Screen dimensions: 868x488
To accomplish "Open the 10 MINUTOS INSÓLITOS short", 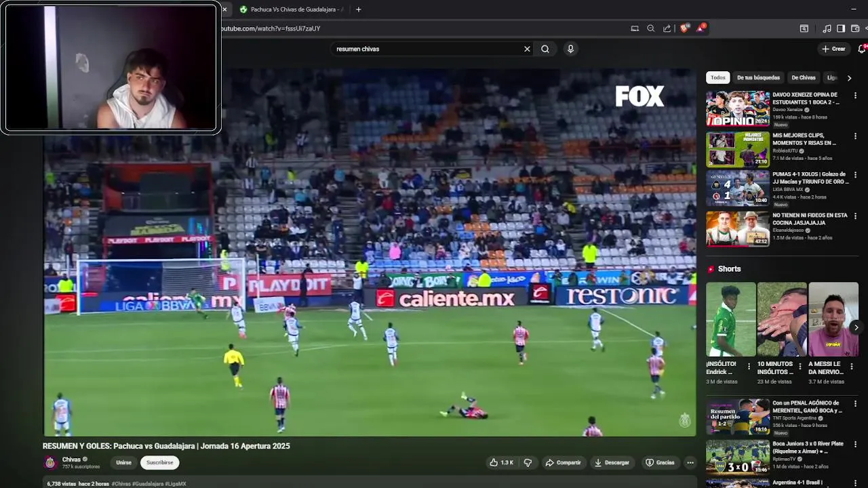I will [782, 319].
